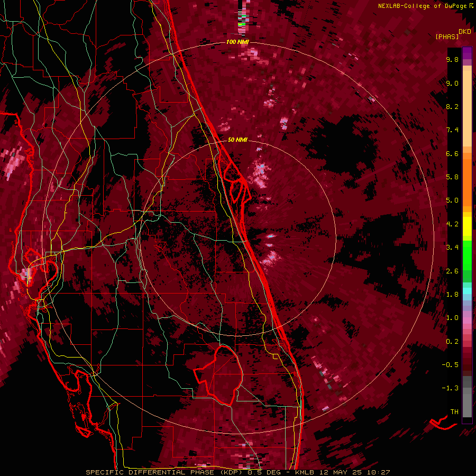The height and width of the screenshot is (476, 476).
Task: Select the 0.2 scale value
Action: coord(452,342)
